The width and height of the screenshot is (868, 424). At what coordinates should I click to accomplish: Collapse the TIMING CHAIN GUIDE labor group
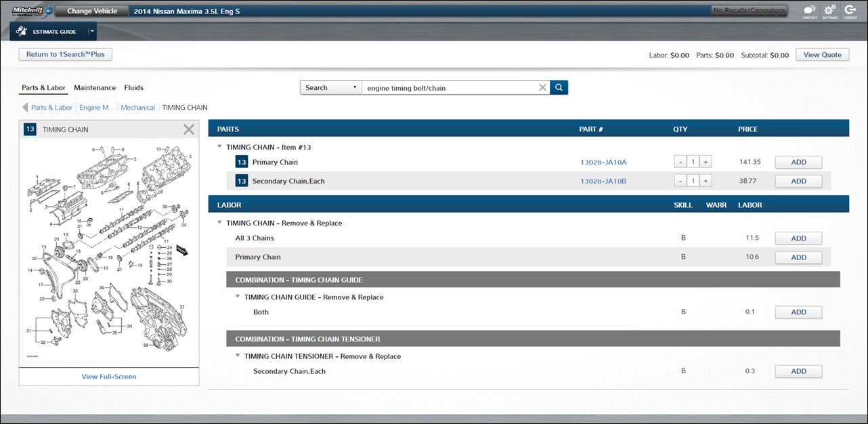(238, 297)
